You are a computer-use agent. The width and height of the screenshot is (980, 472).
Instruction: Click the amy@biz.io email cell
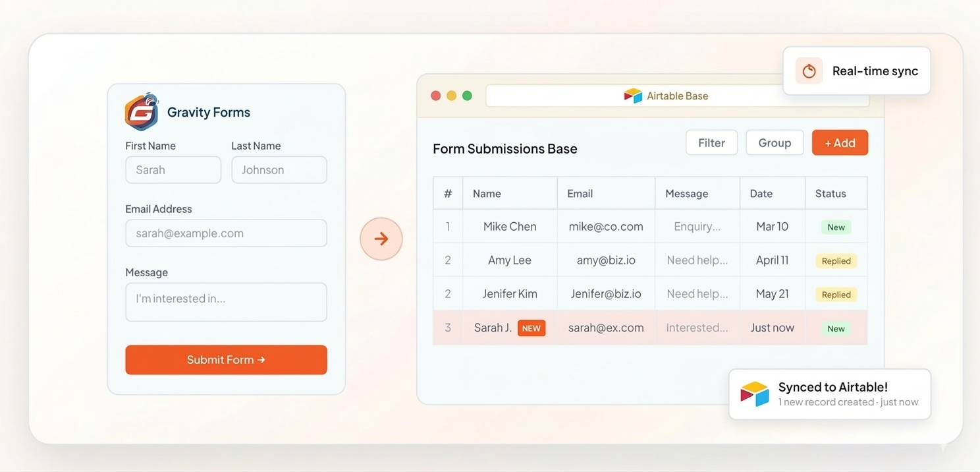click(x=606, y=260)
